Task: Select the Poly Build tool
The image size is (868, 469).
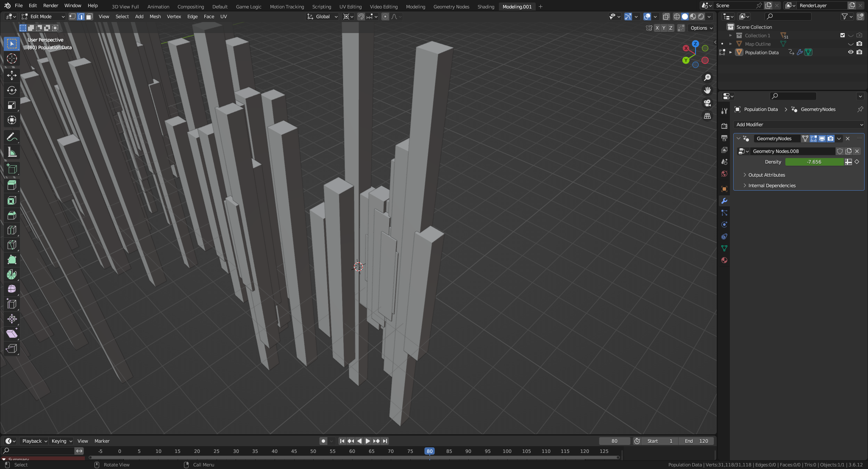Action: click(12, 260)
